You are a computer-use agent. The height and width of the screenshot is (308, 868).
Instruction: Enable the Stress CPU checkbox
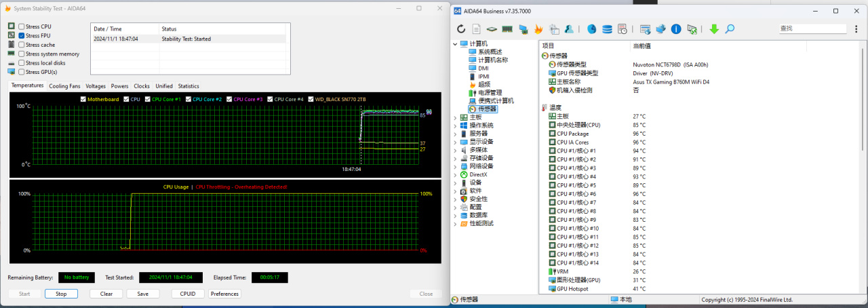point(22,26)
